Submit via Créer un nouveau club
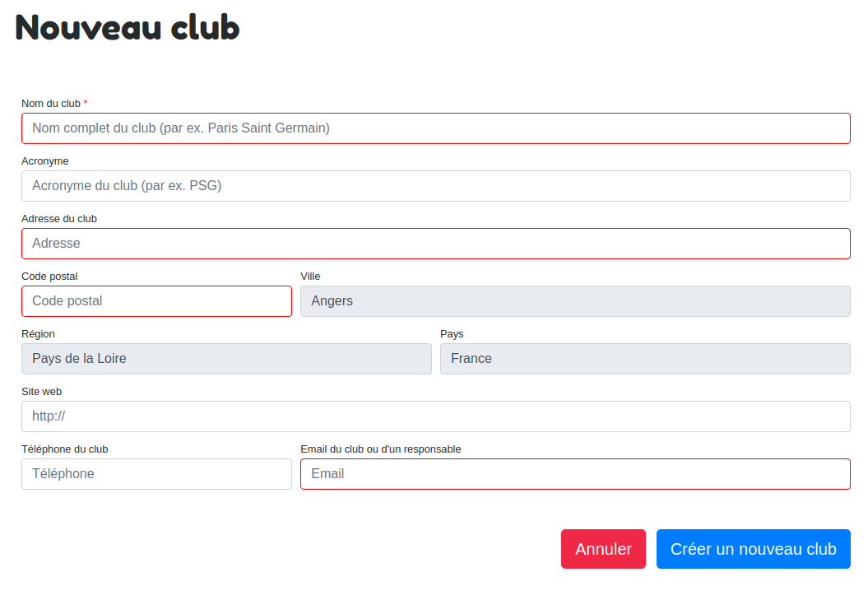 (754, 549)
